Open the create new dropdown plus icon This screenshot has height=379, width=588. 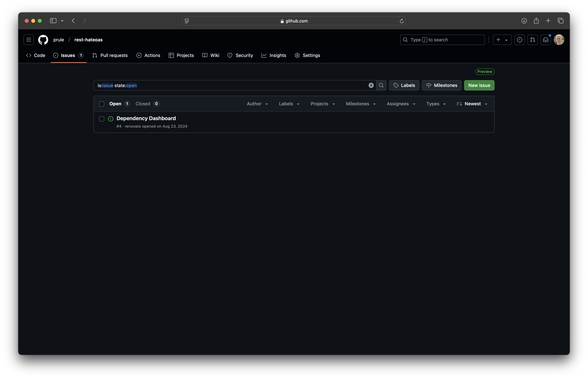point(502,40)
